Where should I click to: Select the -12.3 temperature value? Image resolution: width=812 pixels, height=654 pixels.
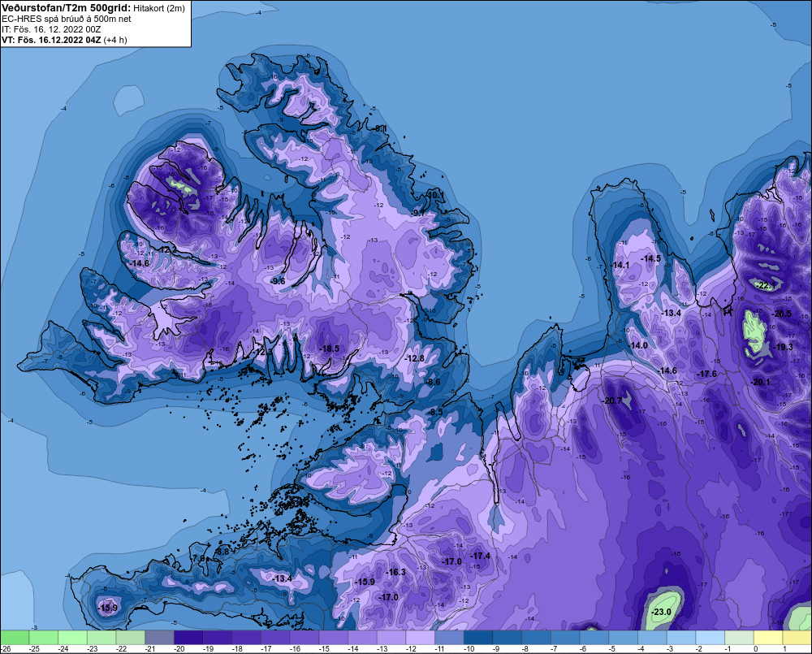[x=262, y=353]
